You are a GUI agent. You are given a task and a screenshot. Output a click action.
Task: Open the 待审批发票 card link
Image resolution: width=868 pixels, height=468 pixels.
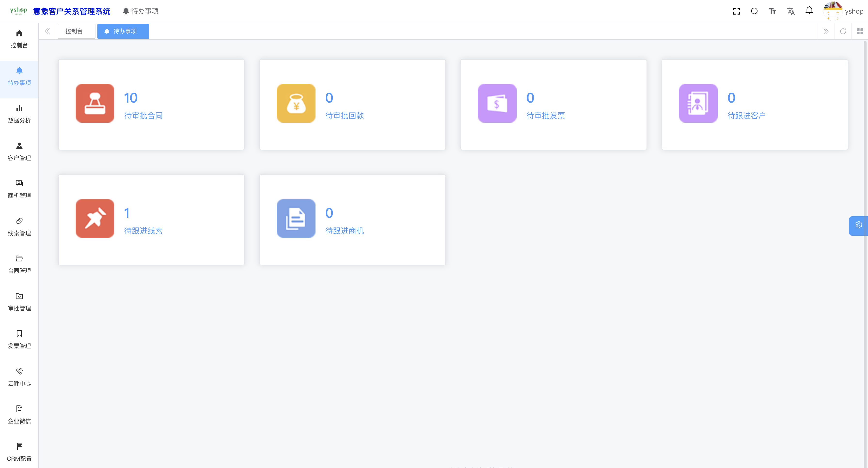point(545,116)
